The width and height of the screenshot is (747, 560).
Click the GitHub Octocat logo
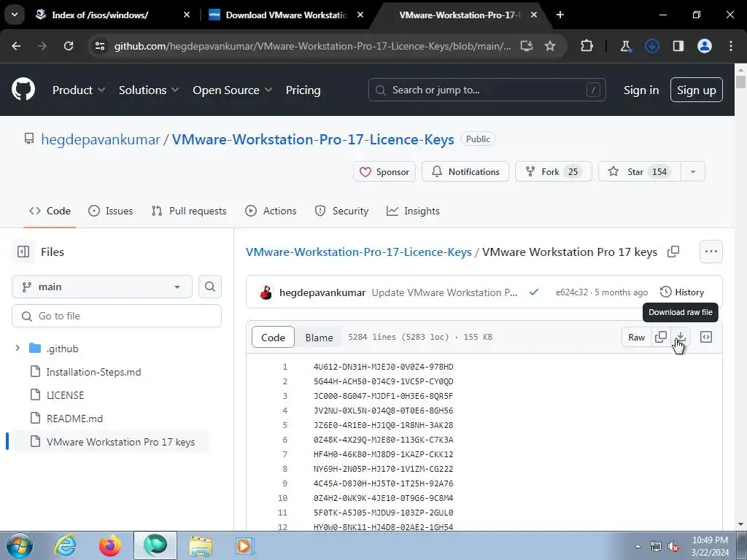pyautogui.click(x=23, y=89)
